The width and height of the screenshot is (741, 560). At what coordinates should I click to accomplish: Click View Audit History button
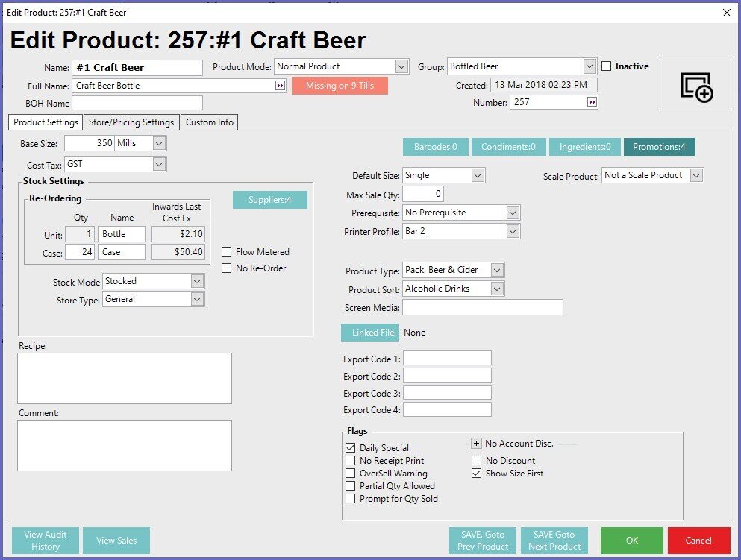click(45, 541)
